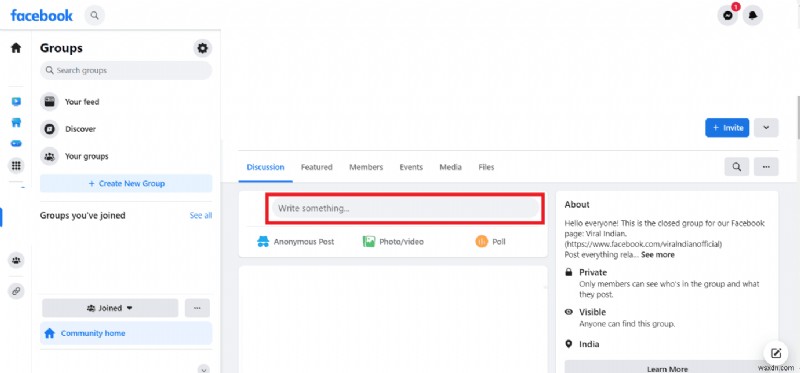Image resolution: width=800 pixels, height=373 pixels.
Task: Click the Groups panel heading
Action: pyautogui.click(x=61, y=48)
